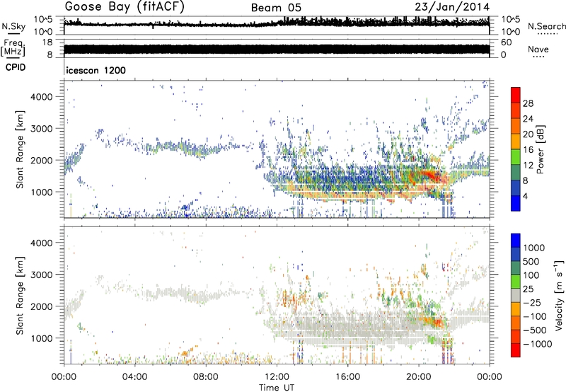The image size is (566, 392).
Task: Click the '12:00' time axis tick
Action: [x=277, y=377]
